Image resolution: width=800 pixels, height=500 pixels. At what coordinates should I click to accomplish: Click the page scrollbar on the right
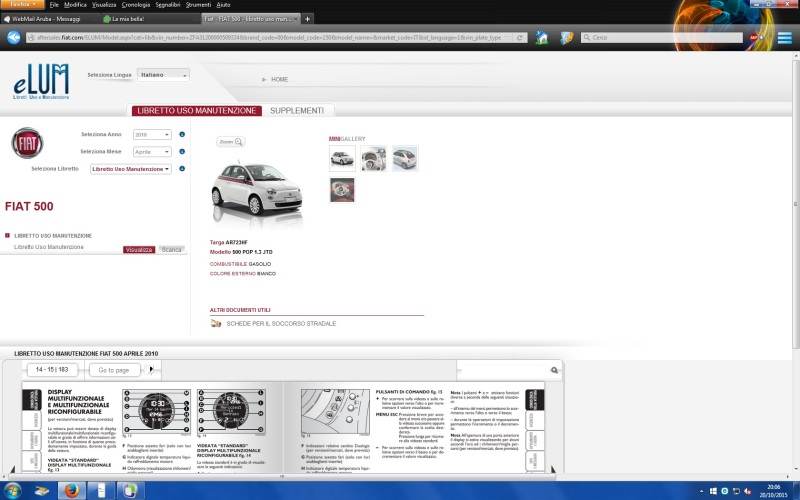click(x=795, y=204)
